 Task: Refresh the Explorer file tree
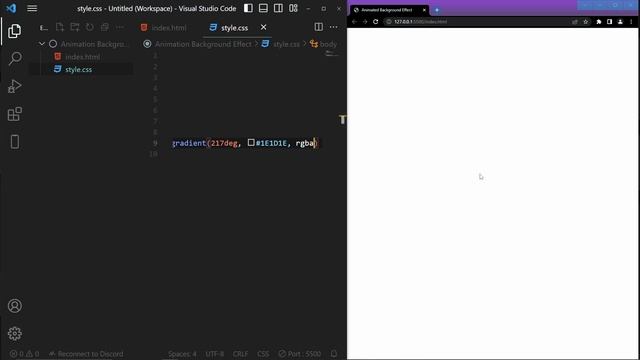(x=89, y=27)
